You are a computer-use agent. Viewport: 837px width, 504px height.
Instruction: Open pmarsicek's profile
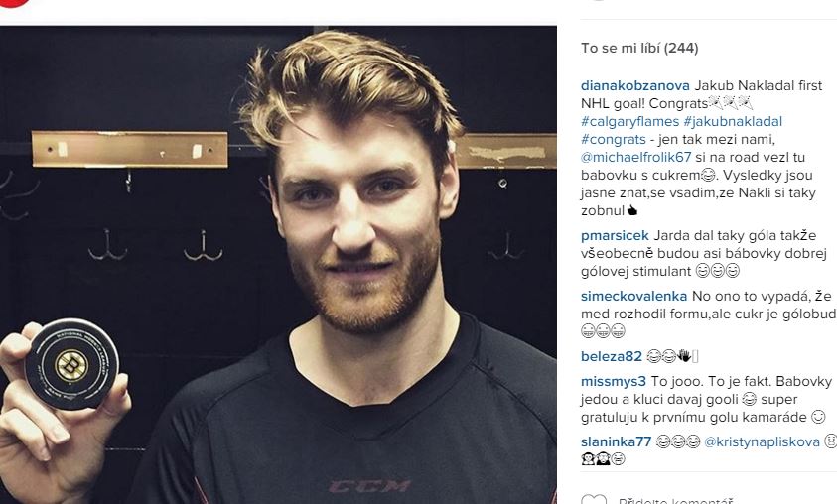tap(615, 236)
